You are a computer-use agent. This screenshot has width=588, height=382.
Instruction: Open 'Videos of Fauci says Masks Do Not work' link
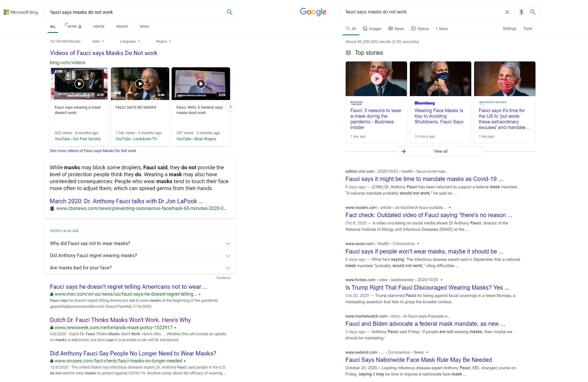[x=104, y=53]
